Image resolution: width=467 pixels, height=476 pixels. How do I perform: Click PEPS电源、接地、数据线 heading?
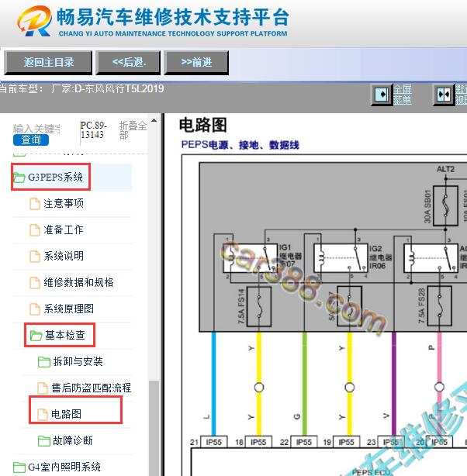[x=240, y=145]
